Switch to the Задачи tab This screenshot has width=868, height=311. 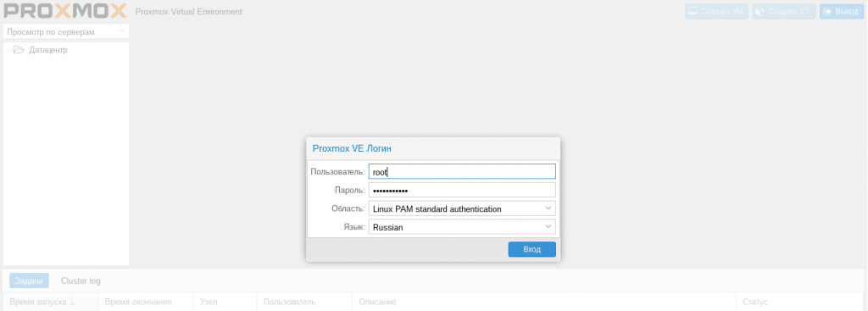30,280
